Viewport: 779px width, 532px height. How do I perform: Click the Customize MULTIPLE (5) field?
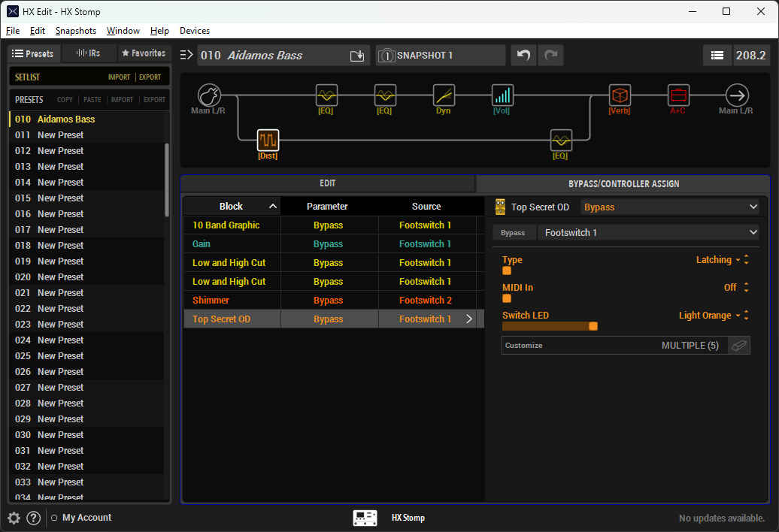click(x=615, y=346)
